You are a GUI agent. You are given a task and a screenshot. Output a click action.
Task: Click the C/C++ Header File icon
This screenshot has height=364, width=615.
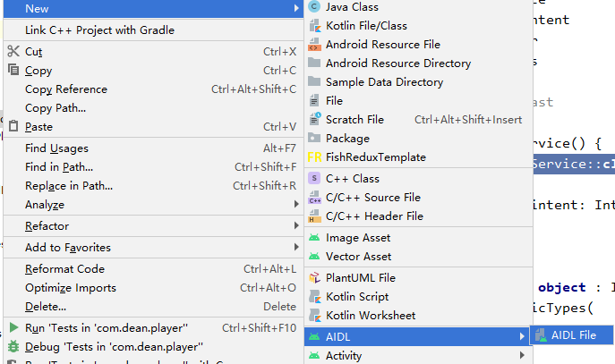click(314, 216)
